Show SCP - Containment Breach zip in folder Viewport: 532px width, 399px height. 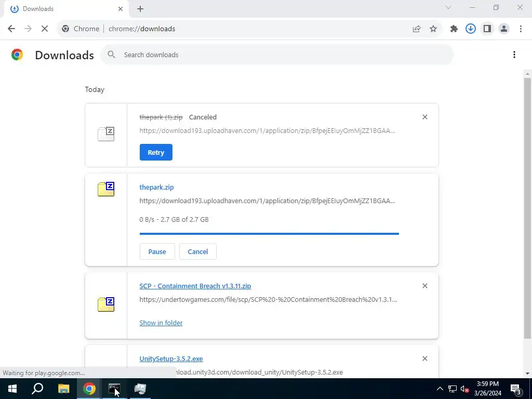click(161, 323)
